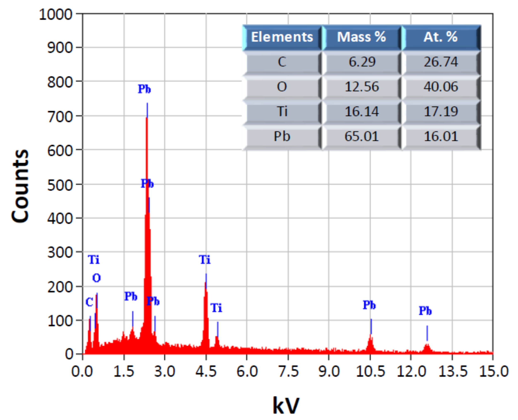518x420 pixels.
Task: Click the Ti label above the 4.5 kV peak
Action: click(x=205, y=260)
